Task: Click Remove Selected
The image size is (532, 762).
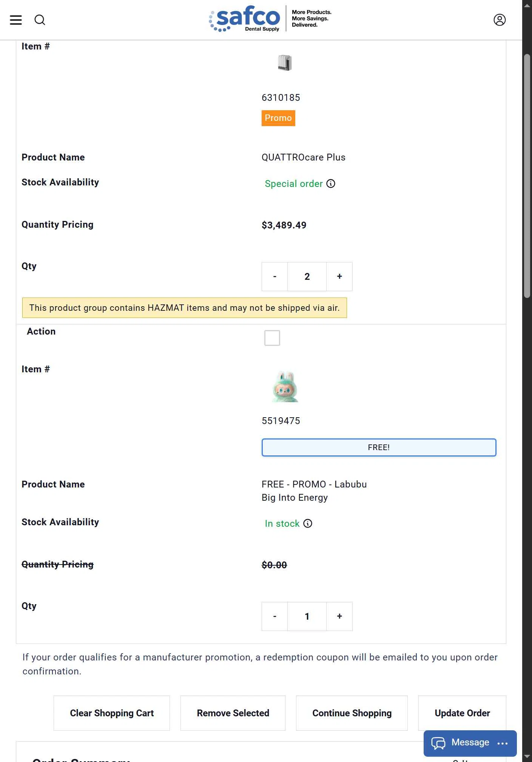Action: coord(233,713)
